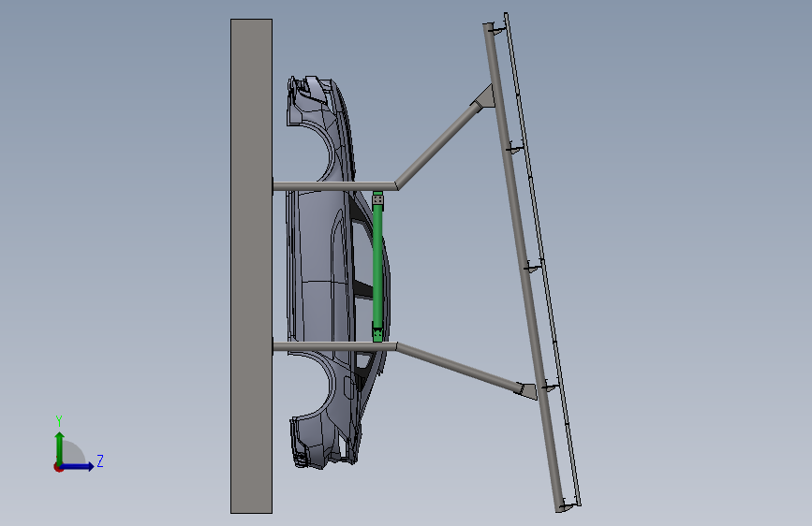
Task: Select the upper horizontal support bar
Action: pos(334,186)
